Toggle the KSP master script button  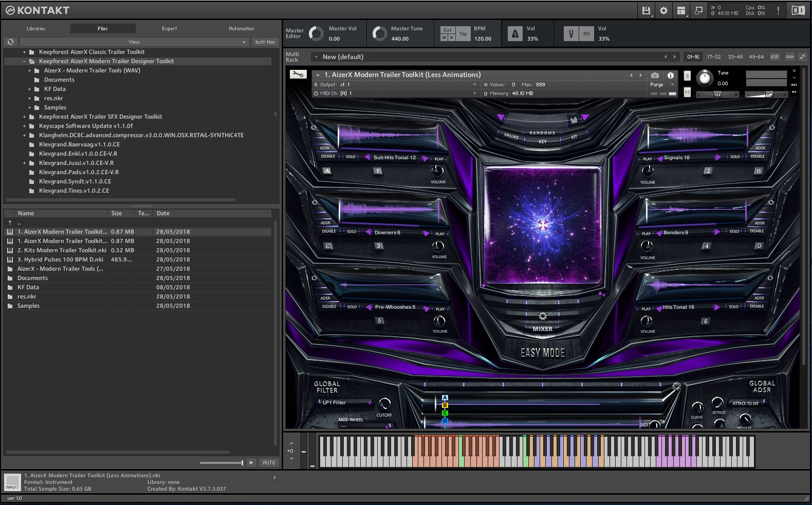pos(774,57)
